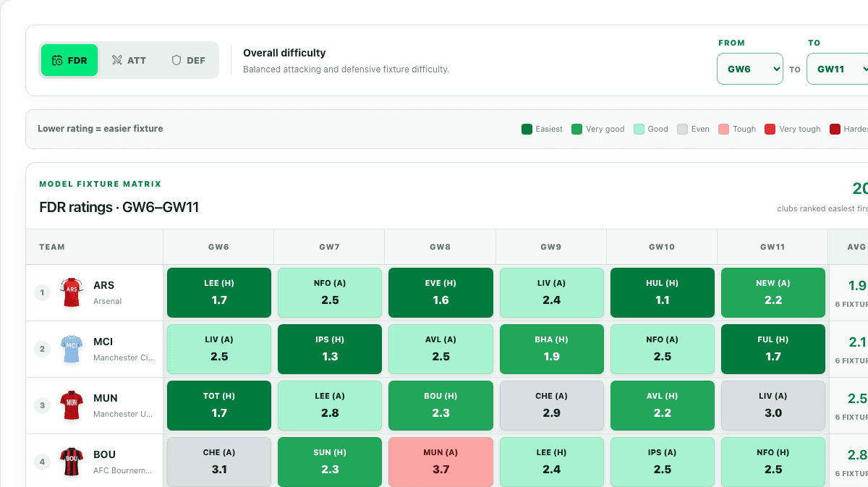Screen dimensions: 868x487
Task: Click BOU's IPS (A) 2.5 fixture cell
Action: 663,462
